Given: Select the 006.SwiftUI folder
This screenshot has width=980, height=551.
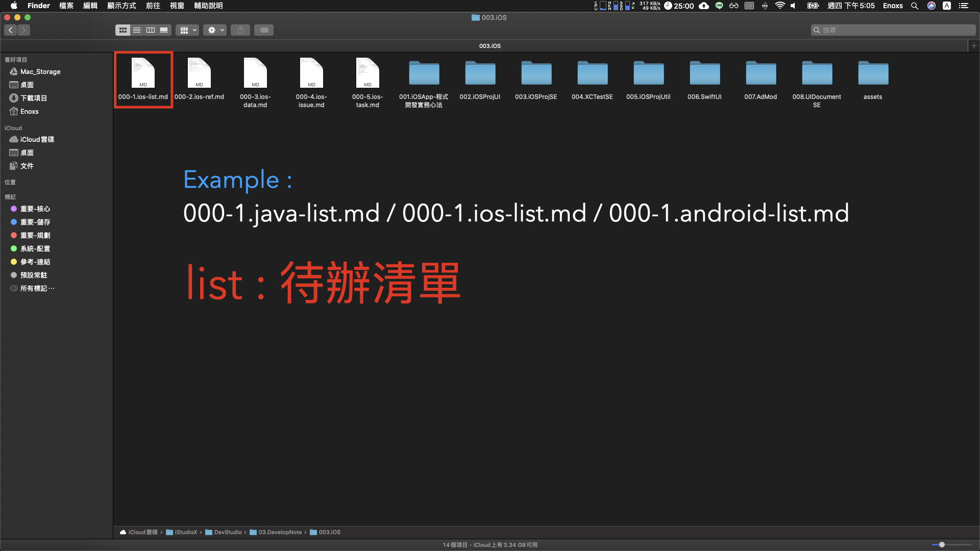Looking at the screenshot, I should click(704, 80).
